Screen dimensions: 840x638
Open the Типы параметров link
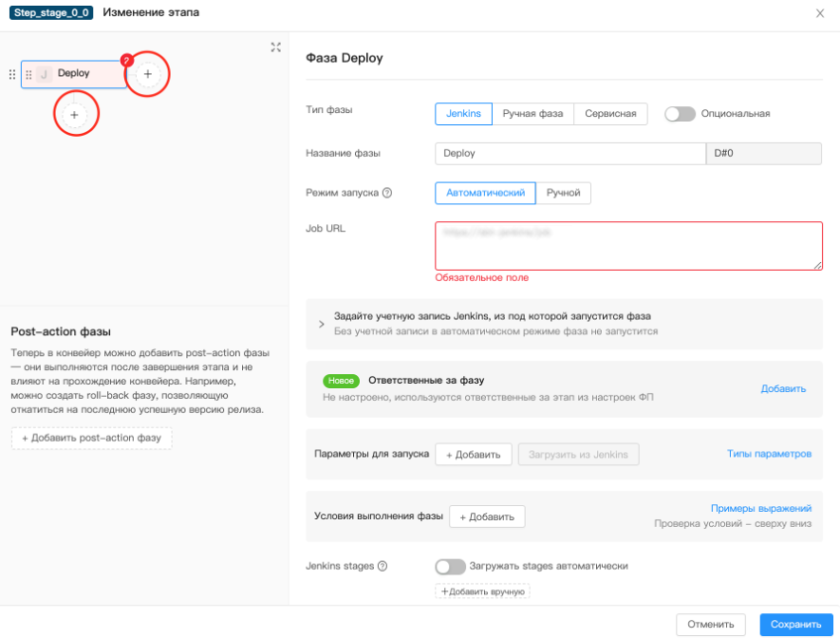[769, 454]
